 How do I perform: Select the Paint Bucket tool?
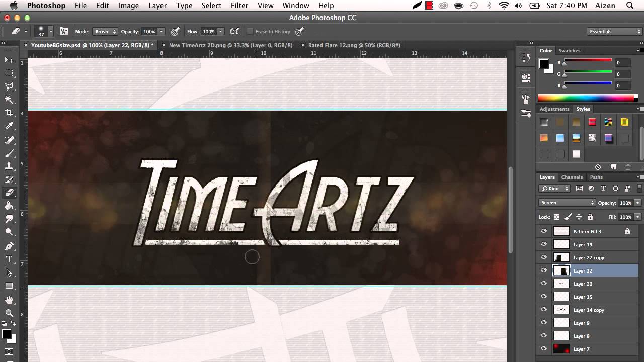[9, 206]
